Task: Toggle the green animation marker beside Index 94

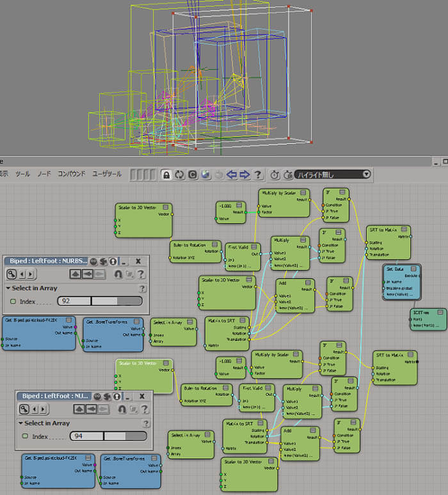Action: (x=25, y=437)
